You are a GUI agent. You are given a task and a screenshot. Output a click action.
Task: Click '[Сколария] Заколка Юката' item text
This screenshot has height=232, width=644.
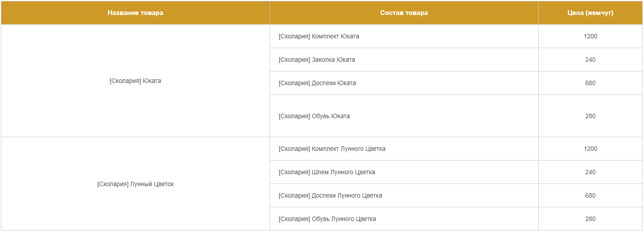click(317, 60)
